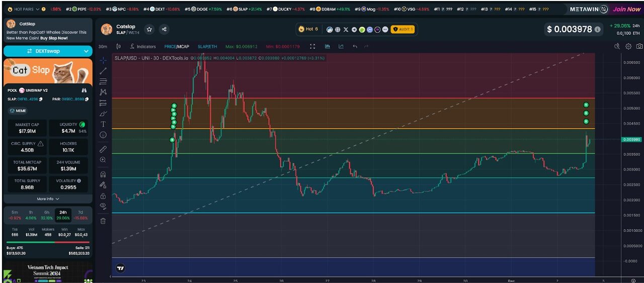Viewport: 644px width, 283px height.
Task: Toggle magnet mode for drawings
Action: 103,174
